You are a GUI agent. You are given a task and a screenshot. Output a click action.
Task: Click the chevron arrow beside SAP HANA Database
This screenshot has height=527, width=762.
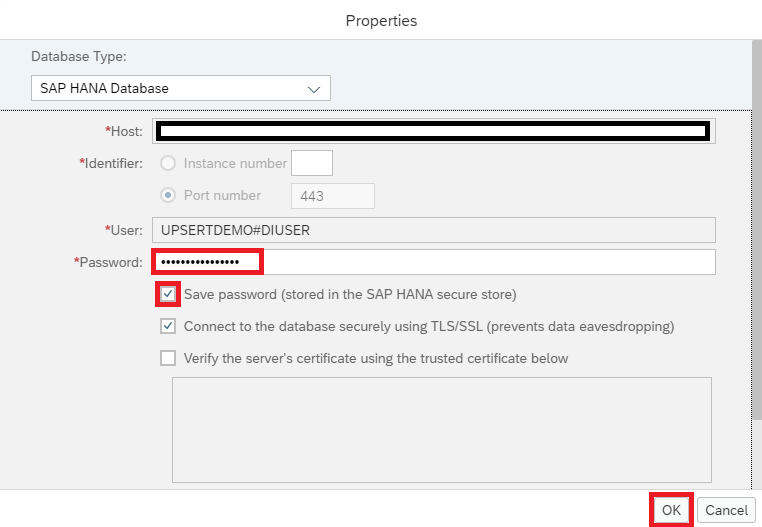point(314,89)
